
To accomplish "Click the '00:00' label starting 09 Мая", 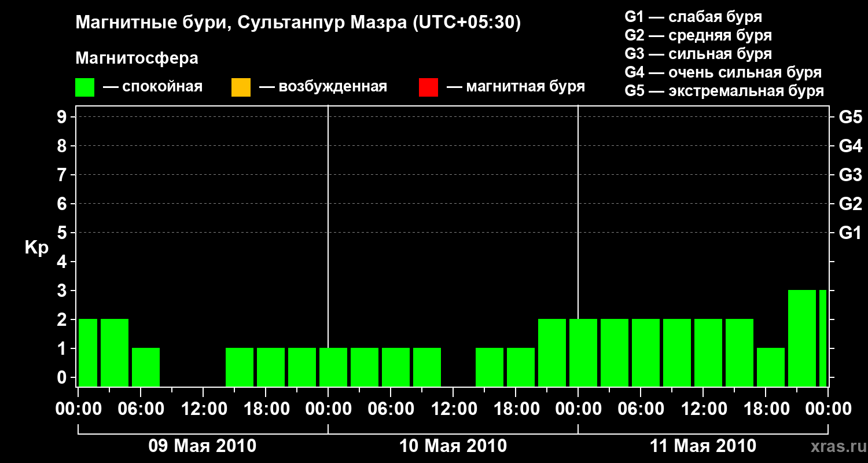I will [78, 409].
